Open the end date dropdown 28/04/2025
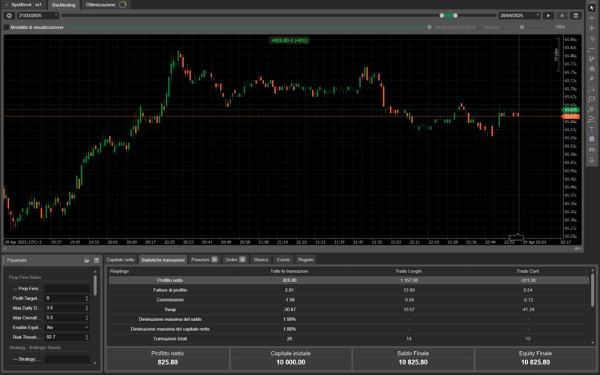 [520, 16]
